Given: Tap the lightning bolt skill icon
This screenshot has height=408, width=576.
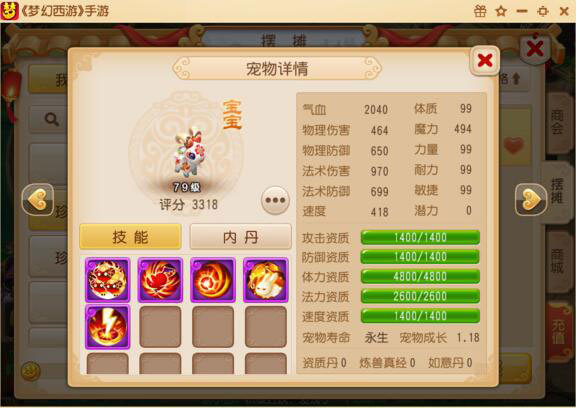Looking at the screenshot, I should 107,327.
